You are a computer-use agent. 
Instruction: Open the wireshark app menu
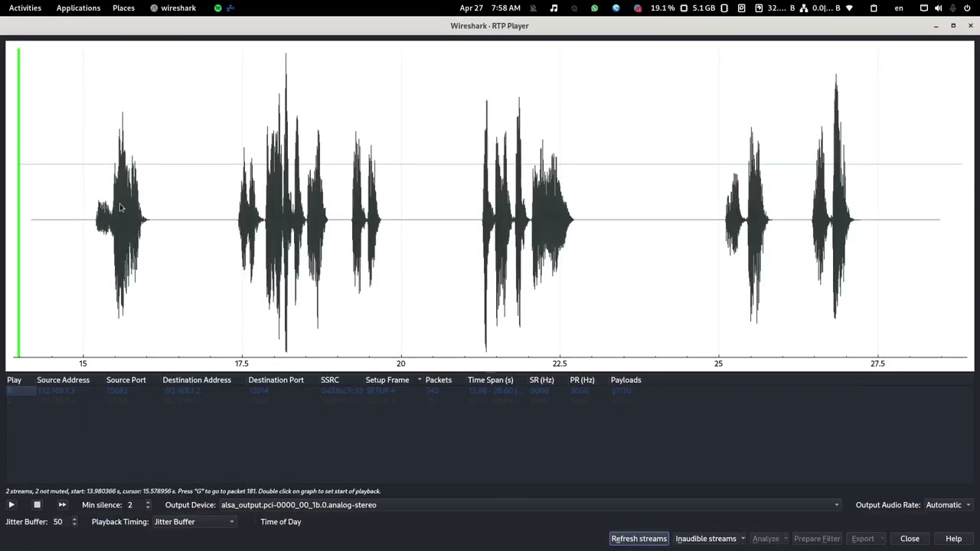point(173,8)
